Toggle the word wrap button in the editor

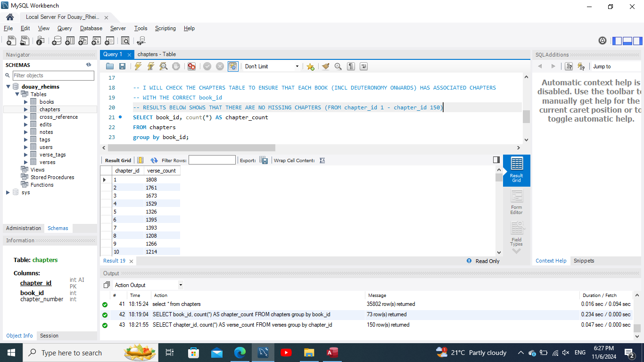363,66
